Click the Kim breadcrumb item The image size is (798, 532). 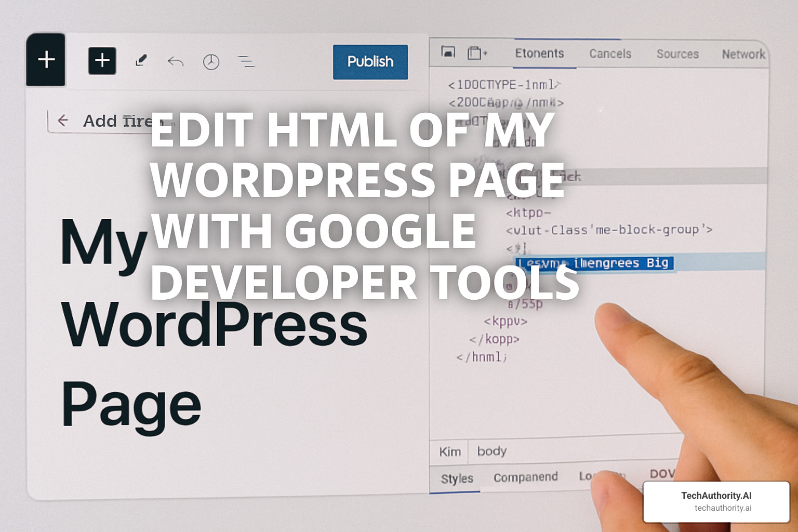click(450, 451)
